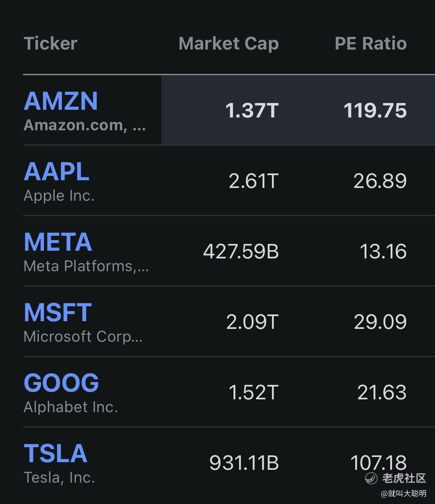Click the Alphabet Inc. company name
435x504 pixels.
point(71,407)
